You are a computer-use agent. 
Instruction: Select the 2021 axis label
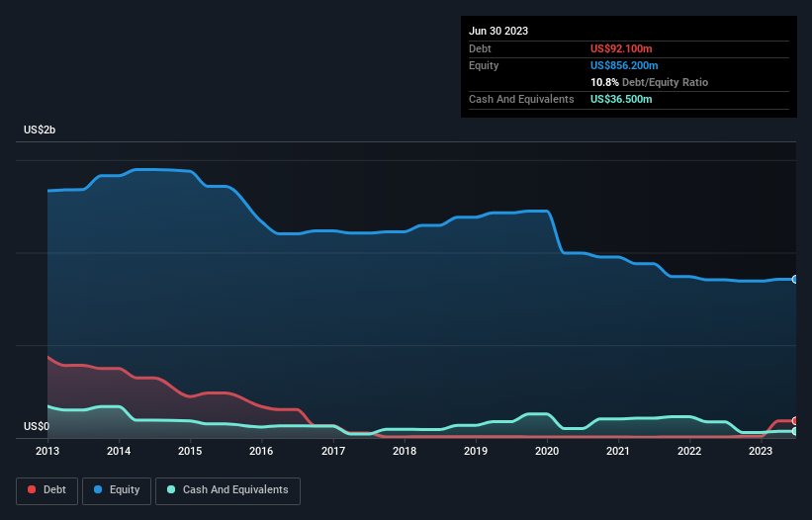pyautogui.click(x=618, y=451)
